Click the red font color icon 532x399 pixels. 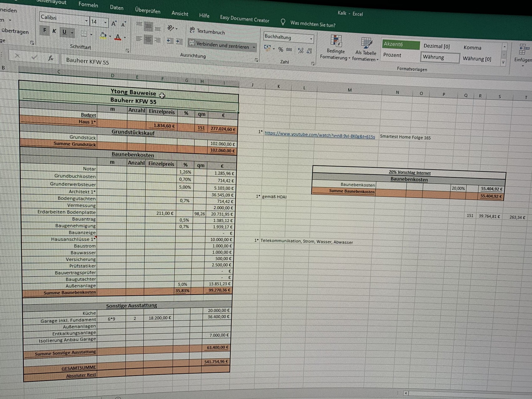[x=118, y=38]
